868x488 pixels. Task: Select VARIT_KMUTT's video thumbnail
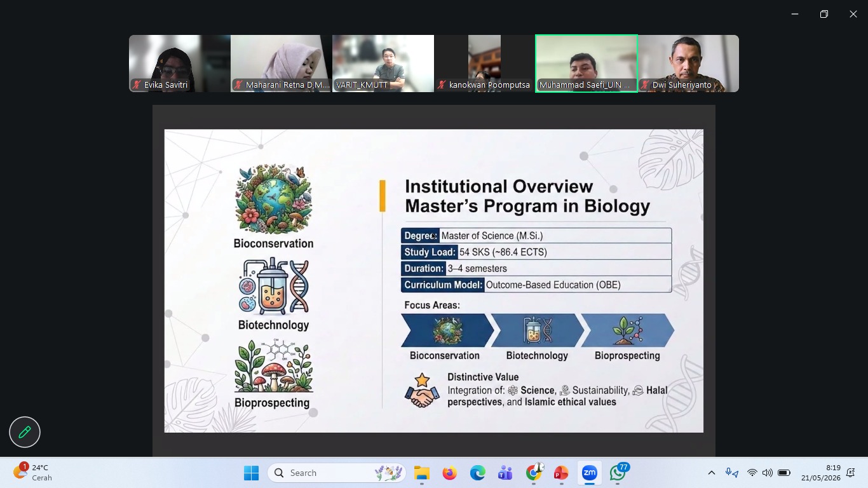[x=383, y=64]
